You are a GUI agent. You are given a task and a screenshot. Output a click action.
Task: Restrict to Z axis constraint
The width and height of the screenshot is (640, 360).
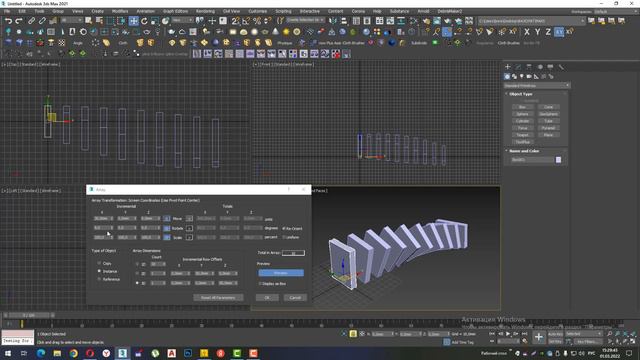click(548, 32)
